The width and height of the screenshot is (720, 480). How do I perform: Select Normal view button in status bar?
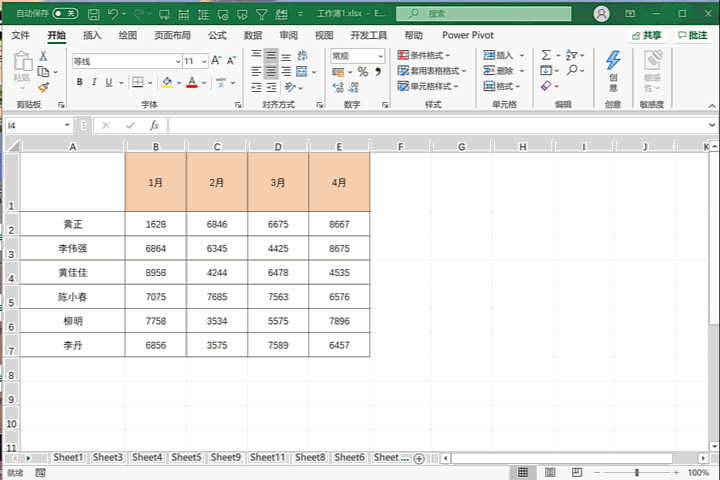click(522, 472)
